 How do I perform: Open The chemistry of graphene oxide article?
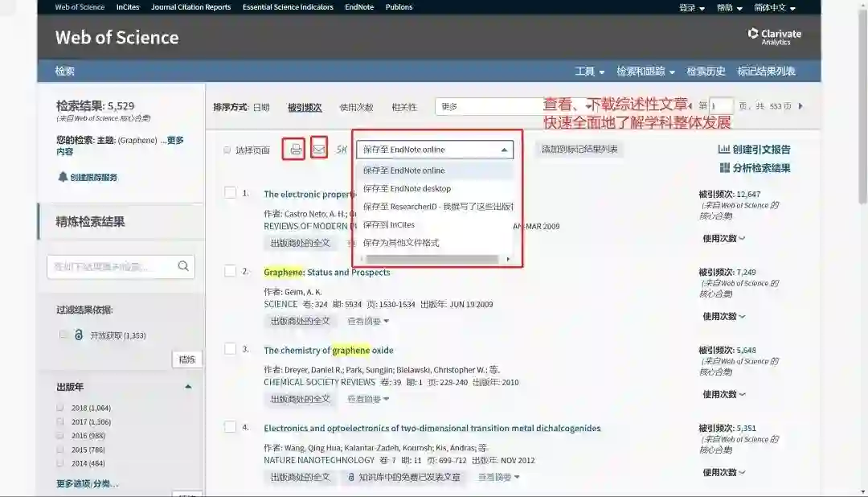point(328,350)
